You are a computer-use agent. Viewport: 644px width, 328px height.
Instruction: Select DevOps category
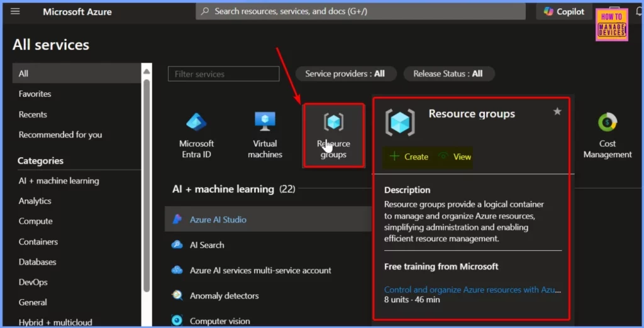pyautogui.click(x=33, y=282)
